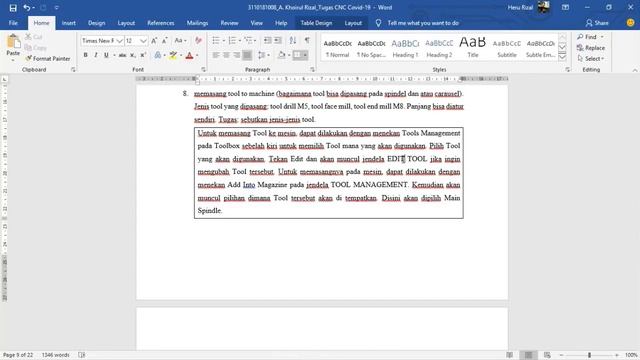
Task: Apply the Heading 1 style
Action: tap(405, 48)
